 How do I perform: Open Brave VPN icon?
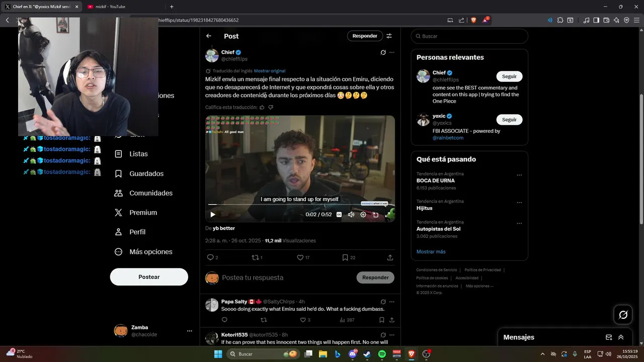626,20
